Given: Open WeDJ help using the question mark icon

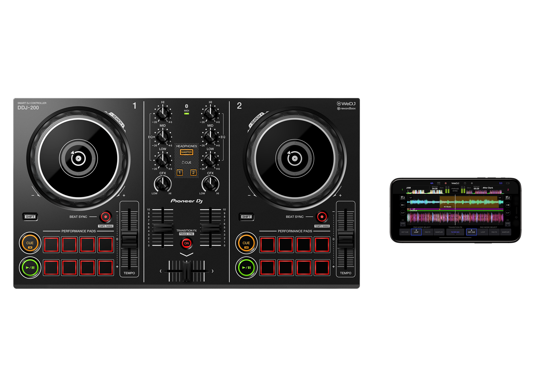Looking at the screenshot, I should tap(465, 183).
